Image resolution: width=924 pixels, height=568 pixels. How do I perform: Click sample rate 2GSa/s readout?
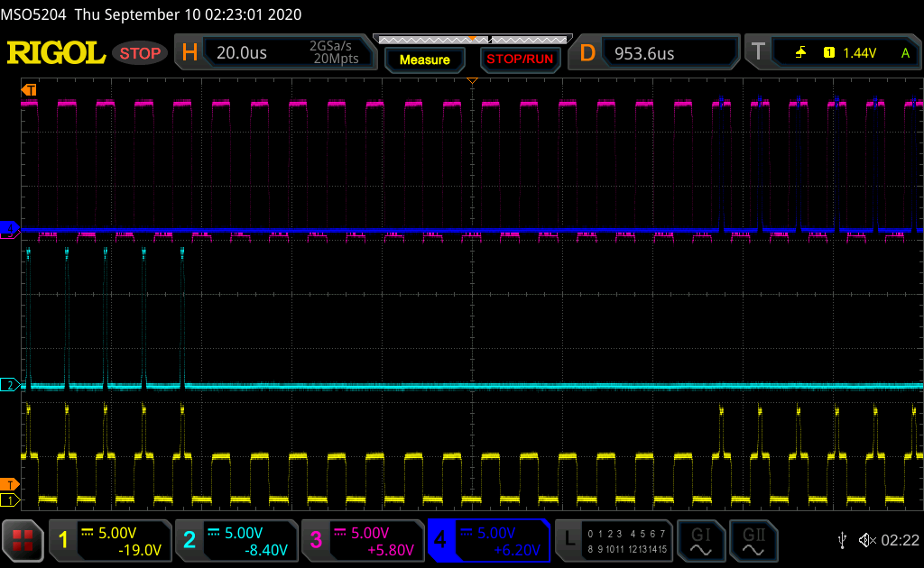[x=330, y=46]
